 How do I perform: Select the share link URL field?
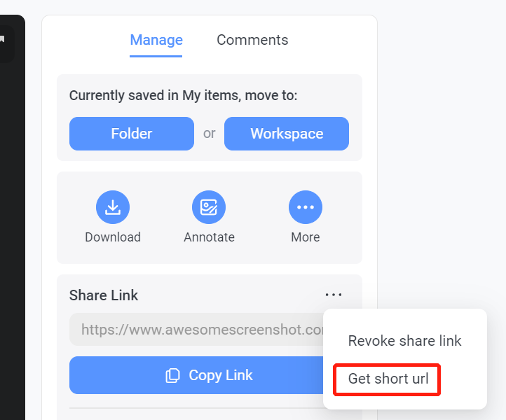point(196,329)
